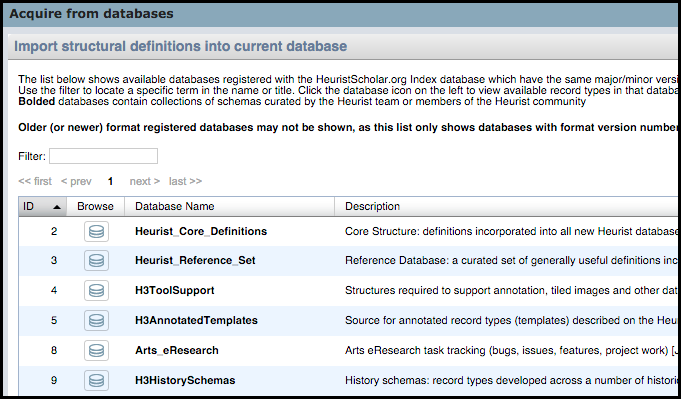681x399 pixels.
Task: Go to next page link
Action: (145, 181)
